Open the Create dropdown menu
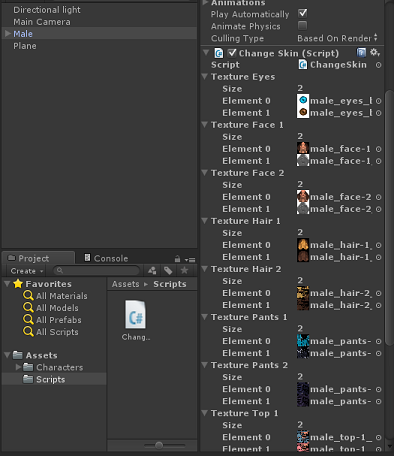 [x=27, y=271]
